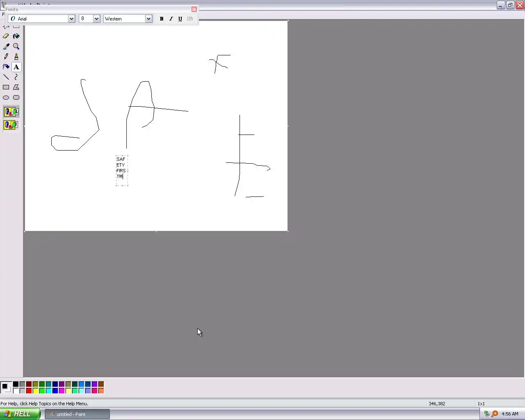Click the foreground/background color indicator box
The width and height of the screenshot is (525, 420).
coord(6,388)
